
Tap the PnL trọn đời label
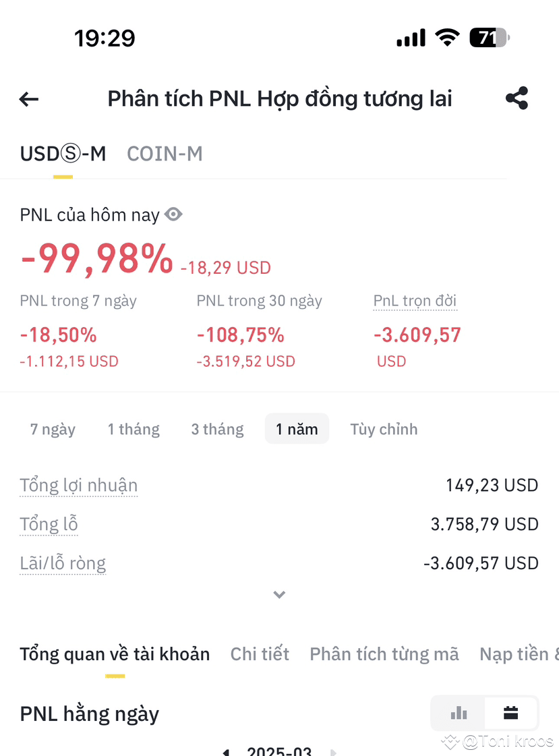pos(415,301)
